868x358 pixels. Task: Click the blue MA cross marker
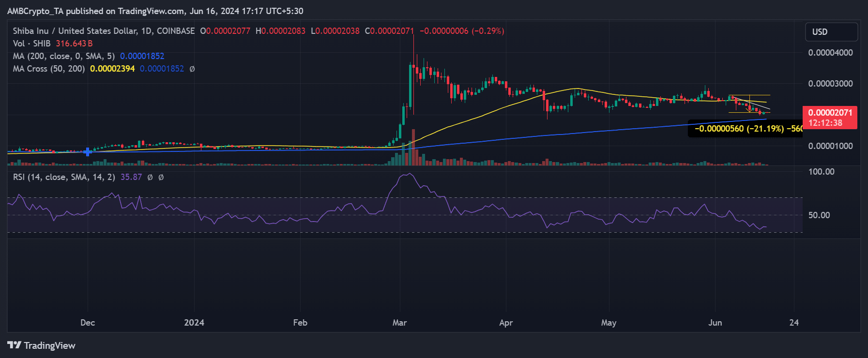(88, 152)
